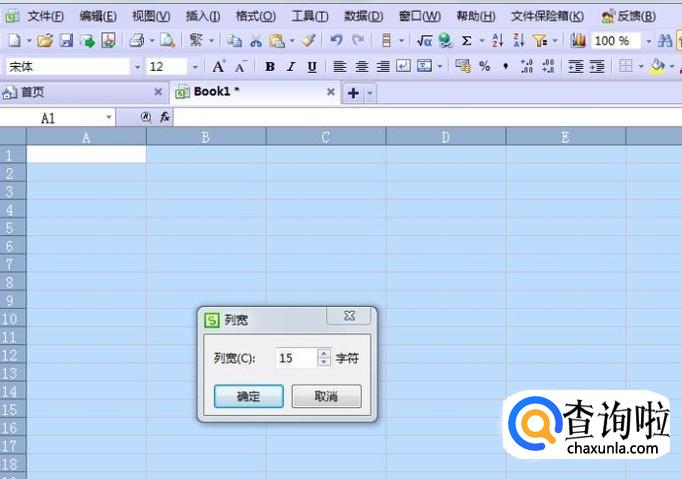Open find with the binoculars icon
Image resolution: width=682 pixels, height=479 pixels.
665,41
